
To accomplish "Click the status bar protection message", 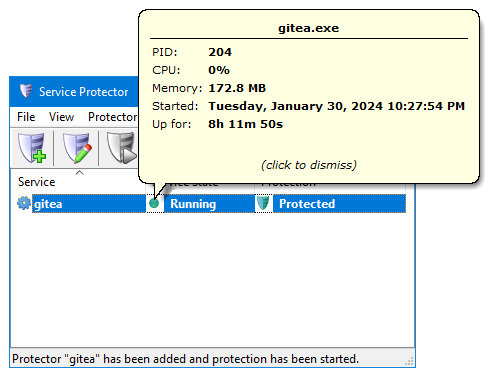I will (x=185, y=359).
